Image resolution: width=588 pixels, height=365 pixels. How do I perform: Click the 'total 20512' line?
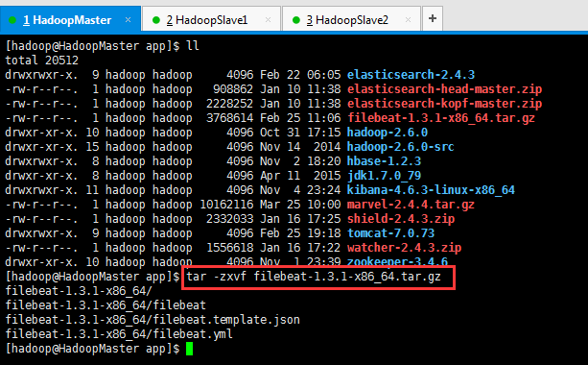[x=41, y=61]
